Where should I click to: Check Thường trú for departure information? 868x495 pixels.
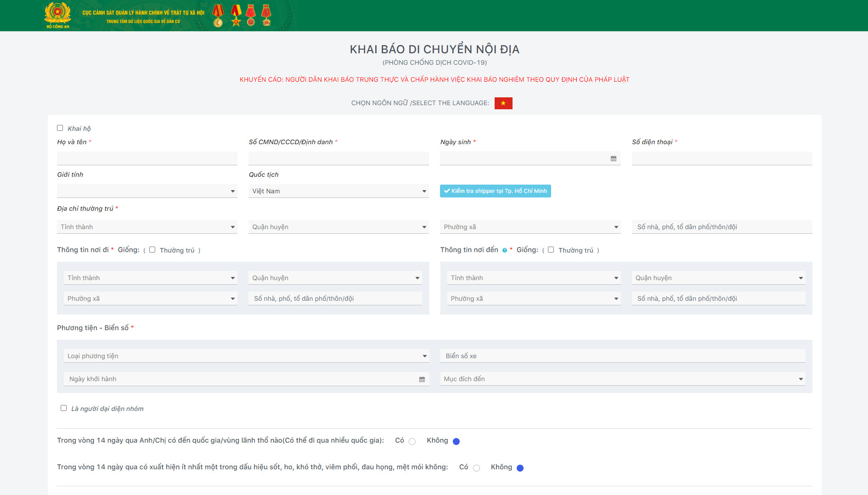click(x=152, y=250)
